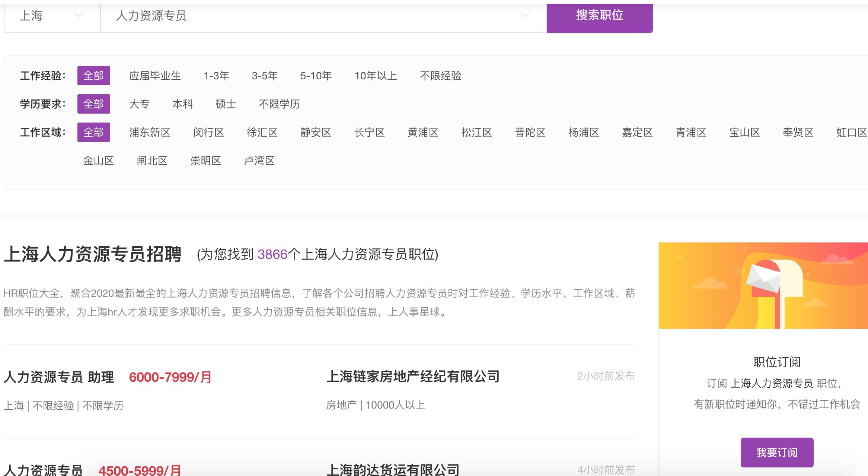Filter work area by 松江区
The image size is (868, 476).
[476, 132]
